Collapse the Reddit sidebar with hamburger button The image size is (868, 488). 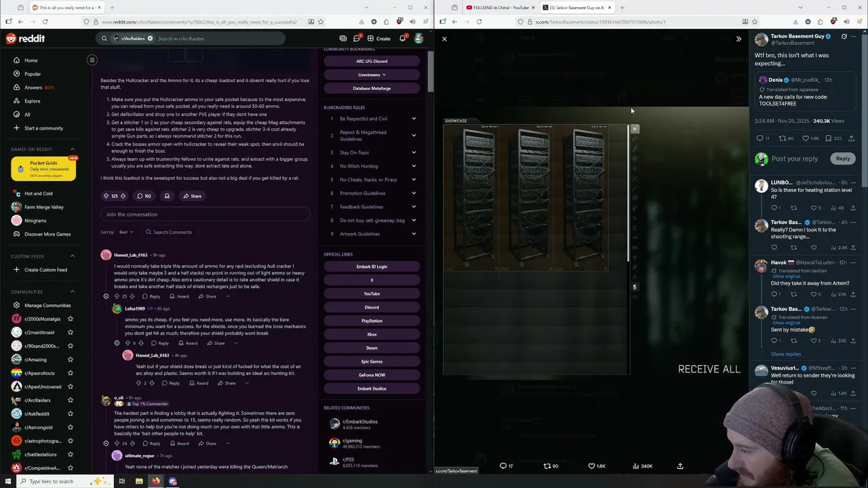point(92,60)
